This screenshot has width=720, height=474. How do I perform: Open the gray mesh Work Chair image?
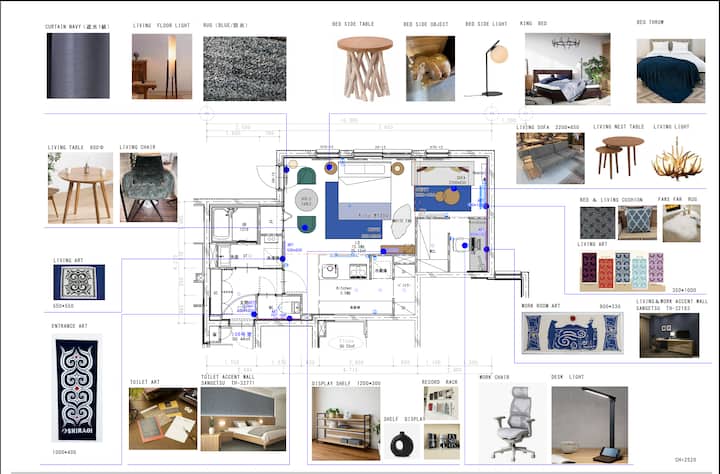(x=513, y=423)
